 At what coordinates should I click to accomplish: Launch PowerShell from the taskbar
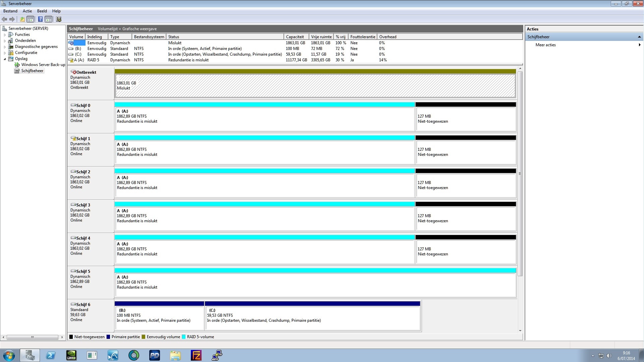pos(51,355)
